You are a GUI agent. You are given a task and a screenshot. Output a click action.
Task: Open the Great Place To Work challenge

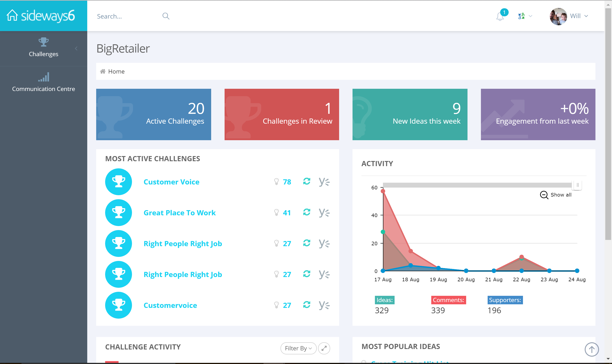[179, 213]
